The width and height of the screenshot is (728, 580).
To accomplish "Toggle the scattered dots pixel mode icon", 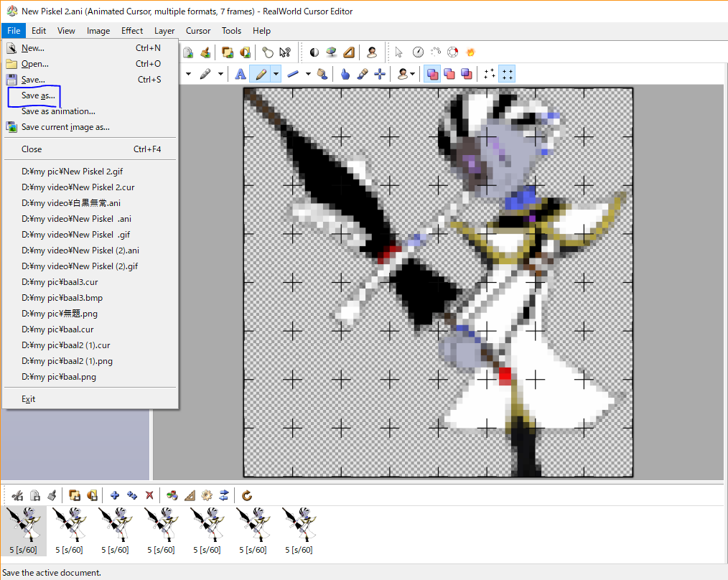I will 490,74.
